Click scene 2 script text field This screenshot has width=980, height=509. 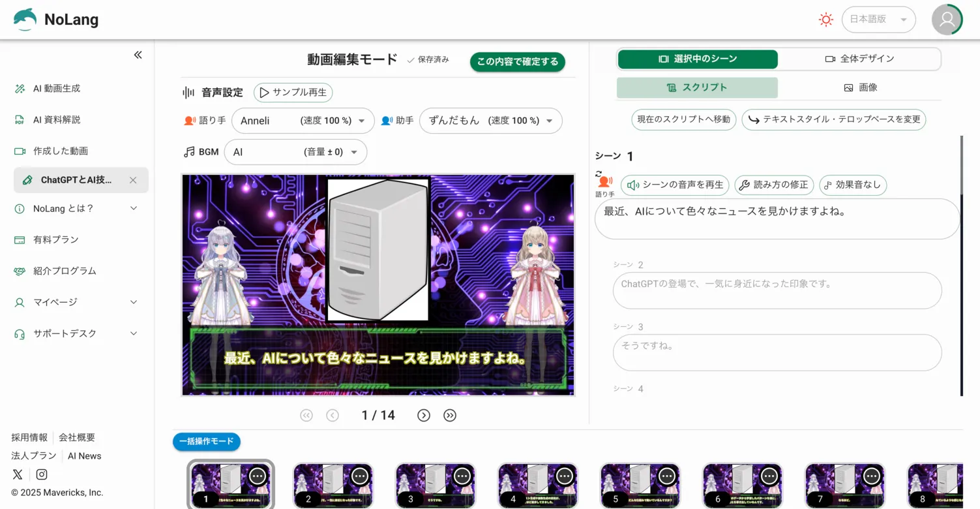(777, 290)
